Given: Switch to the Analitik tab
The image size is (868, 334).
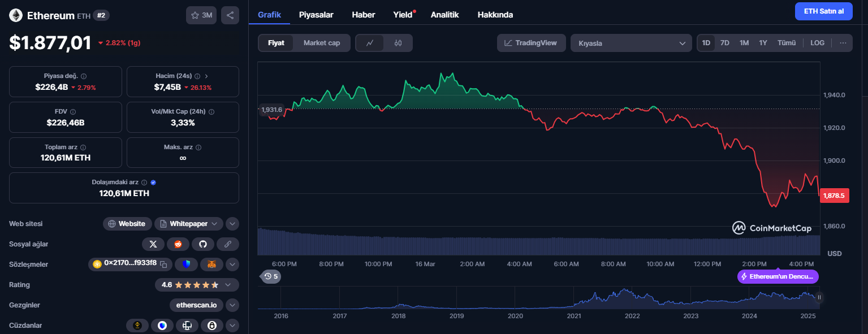Looking at the screenshot, I should coord(444,15).
